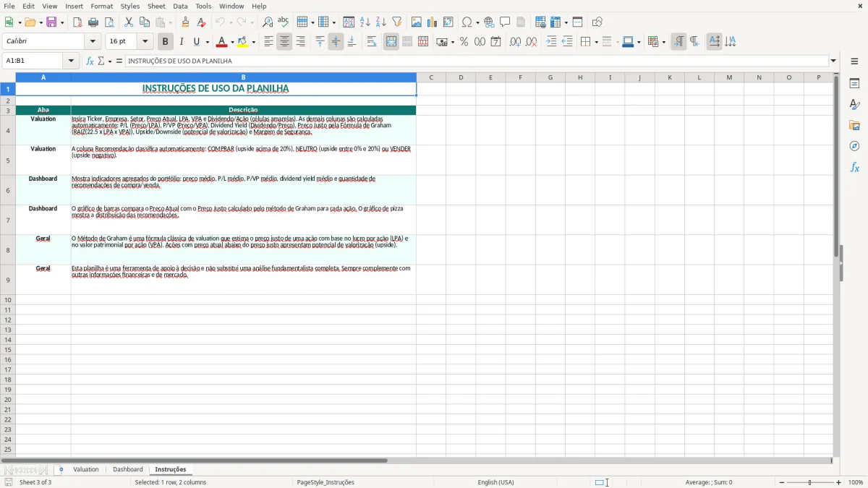Insert a comment

(x=505, y=22)
